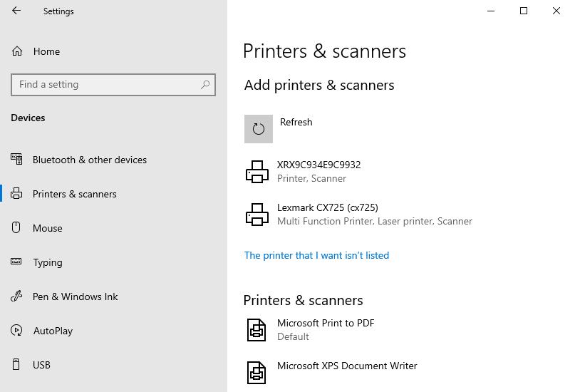The image size is (575, 392).
Task: Select the Lexmark CX725 (cx725) device name
Action: (327, 207)
